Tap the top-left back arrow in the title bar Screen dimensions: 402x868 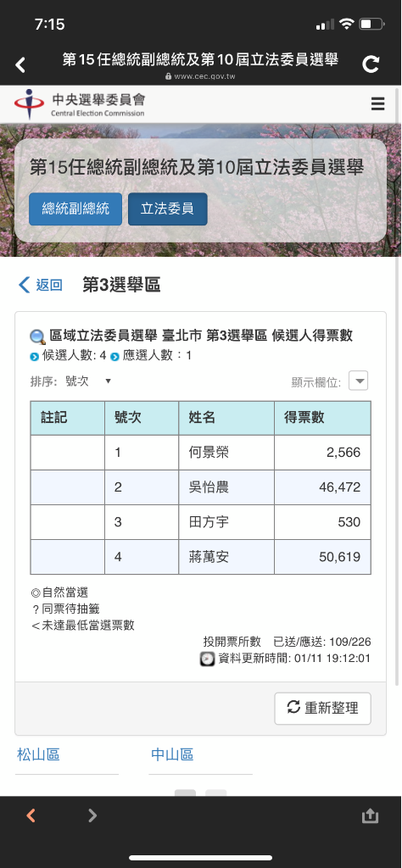coord(20,64)
